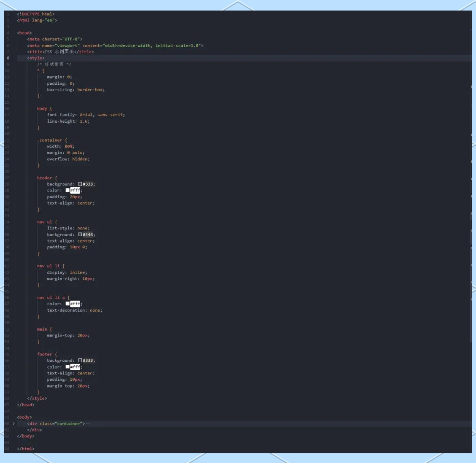Viewport: 476px width, 463px height.
Task: Click the DOCTYPE html declaration
Action: (35, 14)
